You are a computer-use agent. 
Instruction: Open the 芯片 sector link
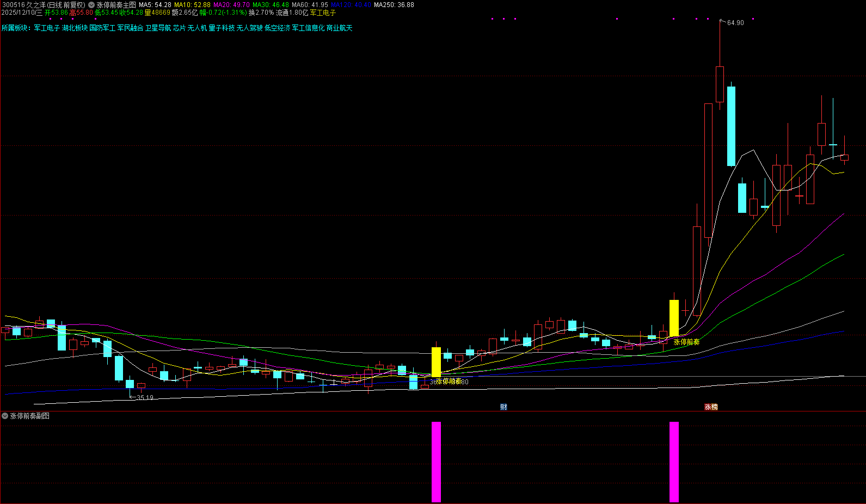(x=179, y=28)
